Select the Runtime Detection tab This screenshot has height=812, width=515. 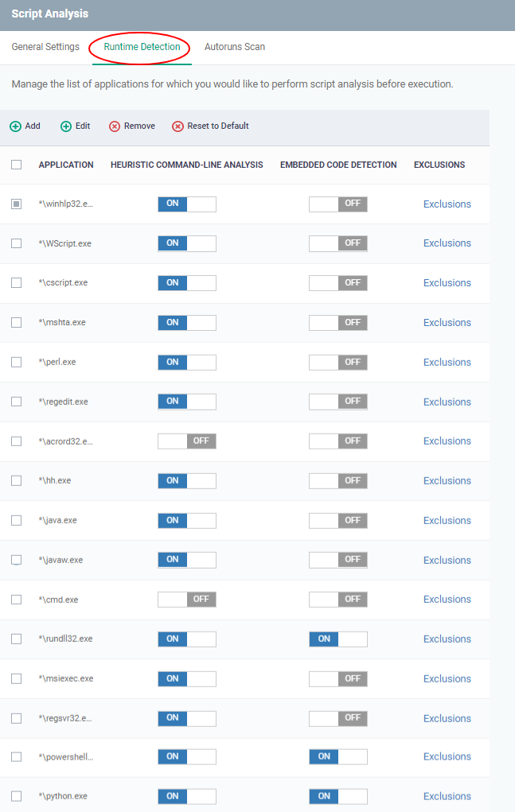pyautogui.click(x=142, y=47)
